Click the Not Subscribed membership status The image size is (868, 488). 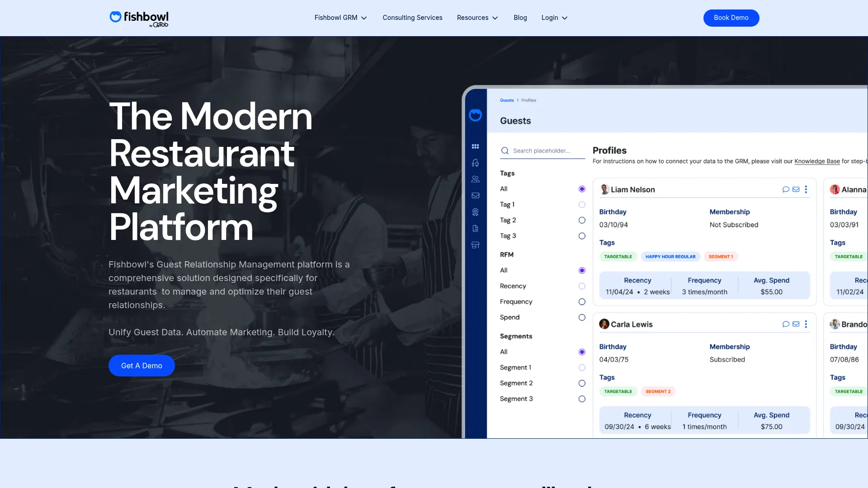click(734, 225)
